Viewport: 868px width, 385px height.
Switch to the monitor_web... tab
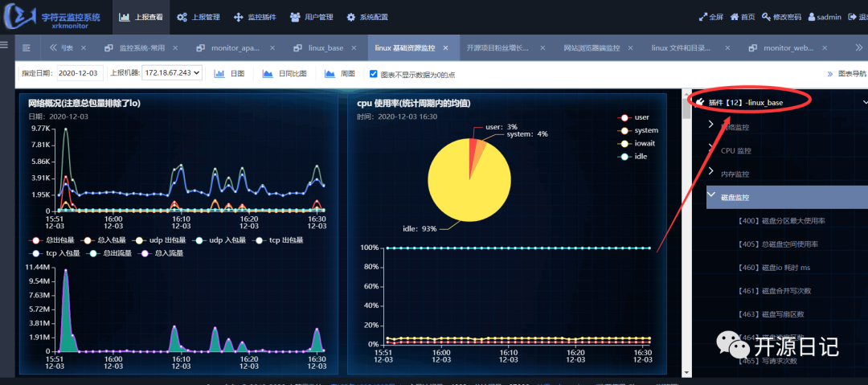click(788, 48)
